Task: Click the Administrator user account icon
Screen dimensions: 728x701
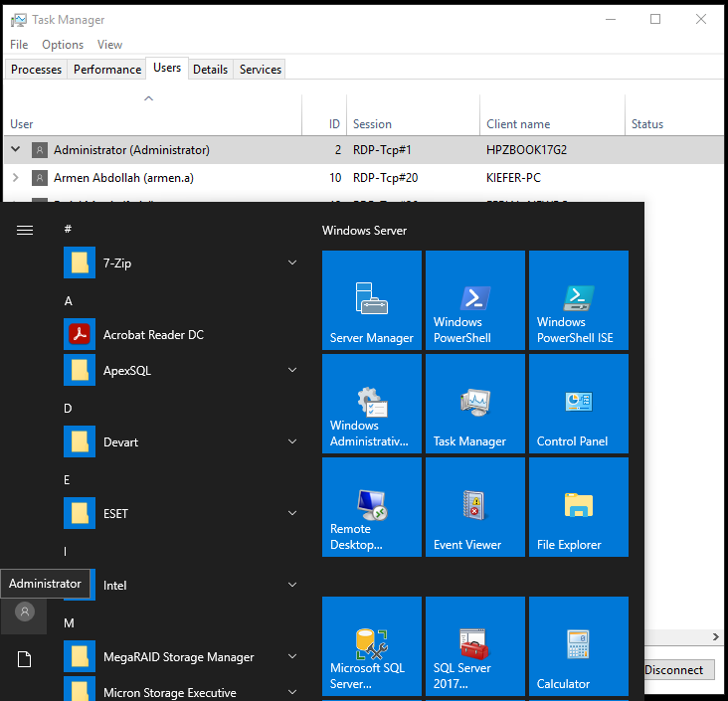Action: point(25,612)
